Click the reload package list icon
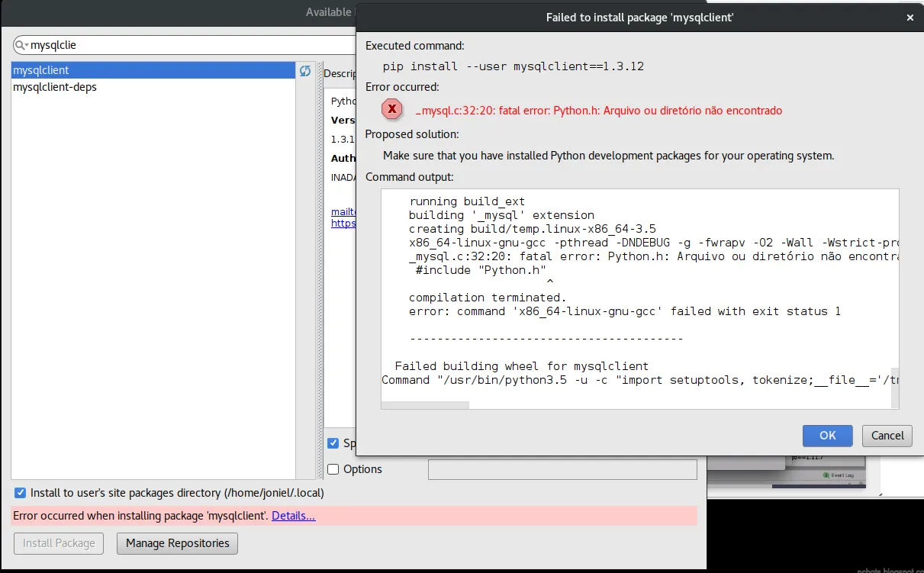This screenshot has height=573, width=924. [304, 71]
